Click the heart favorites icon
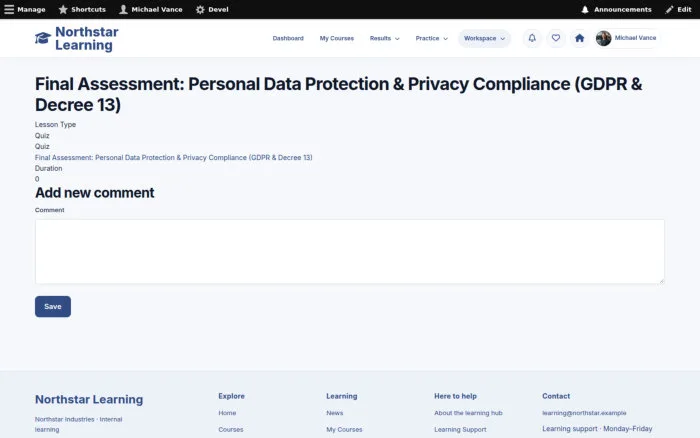 coord(556,38)
